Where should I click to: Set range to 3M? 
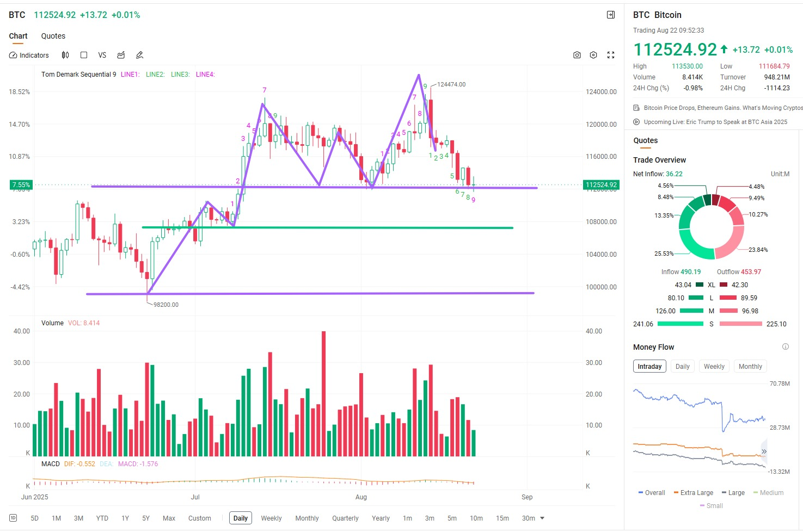[78, 518]
